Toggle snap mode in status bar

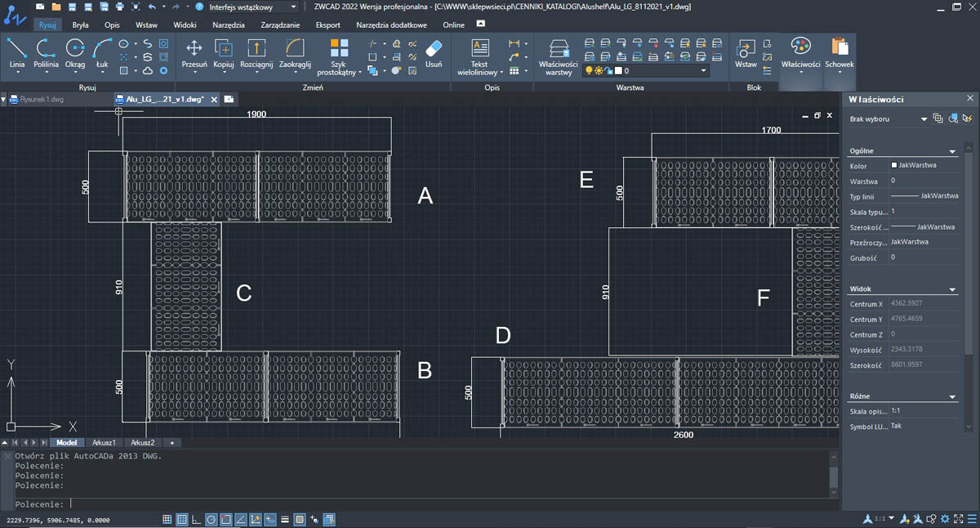pyautogui.click(x=167, y=519)
